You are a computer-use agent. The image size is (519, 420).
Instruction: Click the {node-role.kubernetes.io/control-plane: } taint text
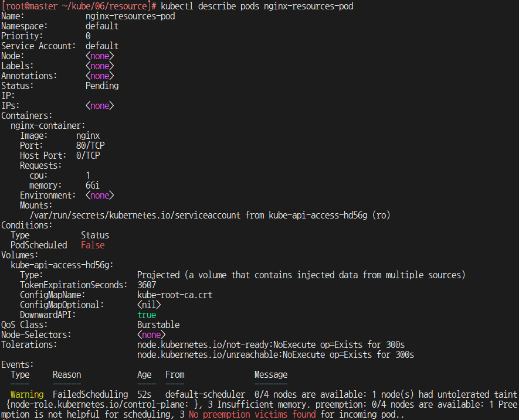102,404
